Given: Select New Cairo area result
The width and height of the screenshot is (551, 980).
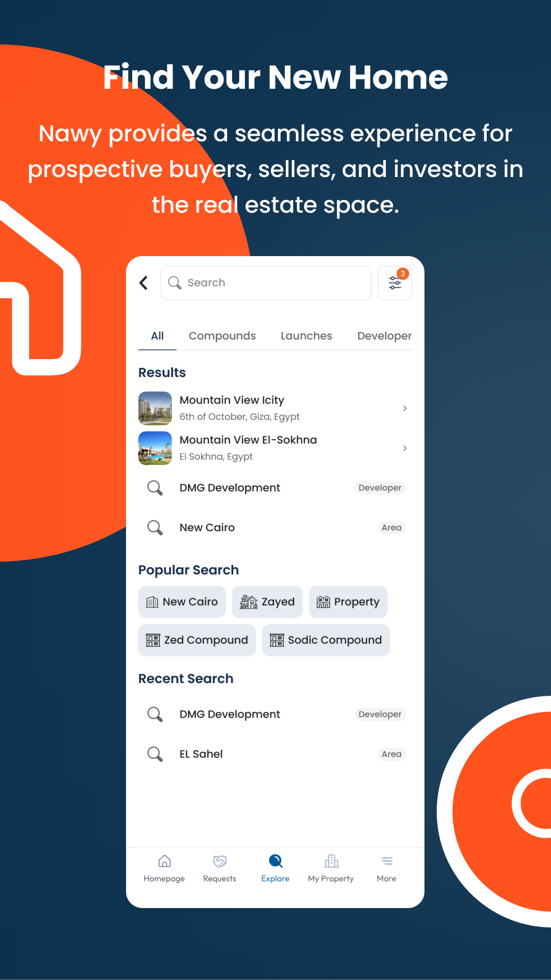Looking at the screenshot, I should pyautogui.click(x=207, y=527).
